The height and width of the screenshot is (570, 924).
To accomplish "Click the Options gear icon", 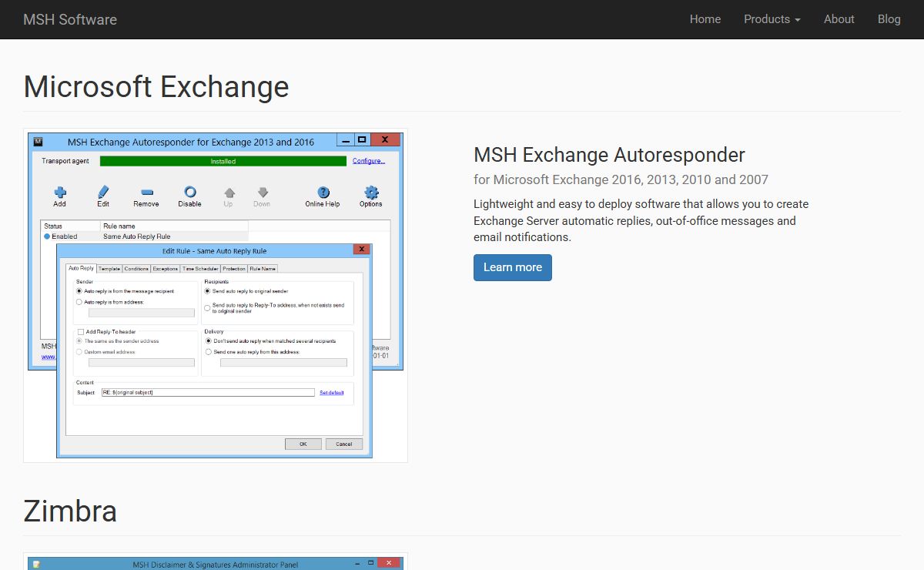I will pyautogui.click(x=371, y=193).
